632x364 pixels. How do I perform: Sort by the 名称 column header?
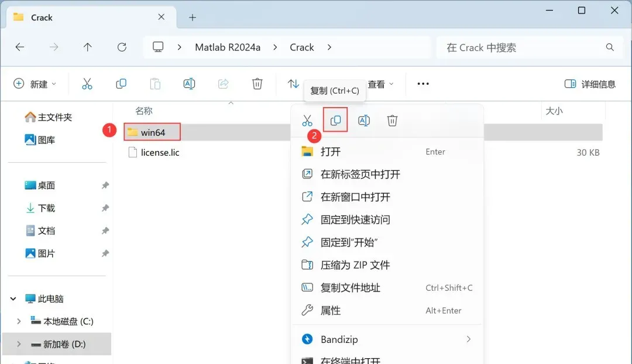(x=144, y=111)
